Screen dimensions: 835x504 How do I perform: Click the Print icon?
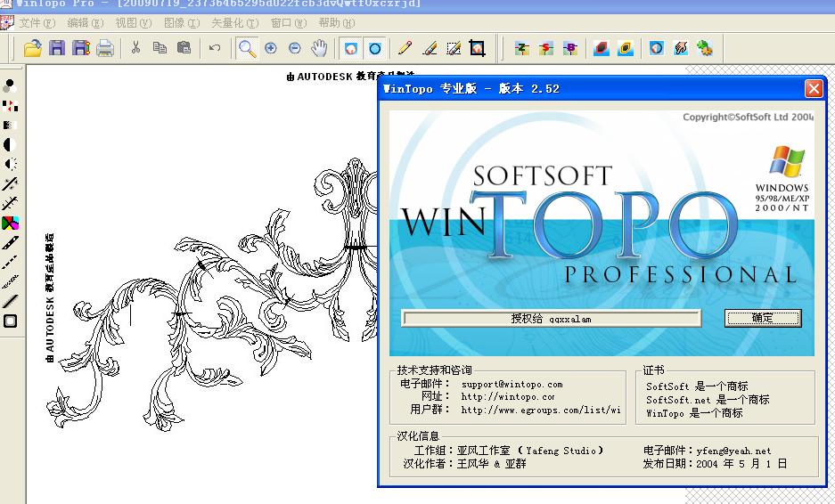[x=105, y=48]
